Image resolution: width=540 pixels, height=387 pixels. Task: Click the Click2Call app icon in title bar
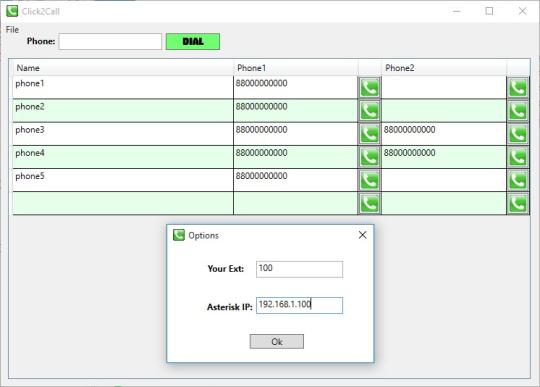click(12, 11)
